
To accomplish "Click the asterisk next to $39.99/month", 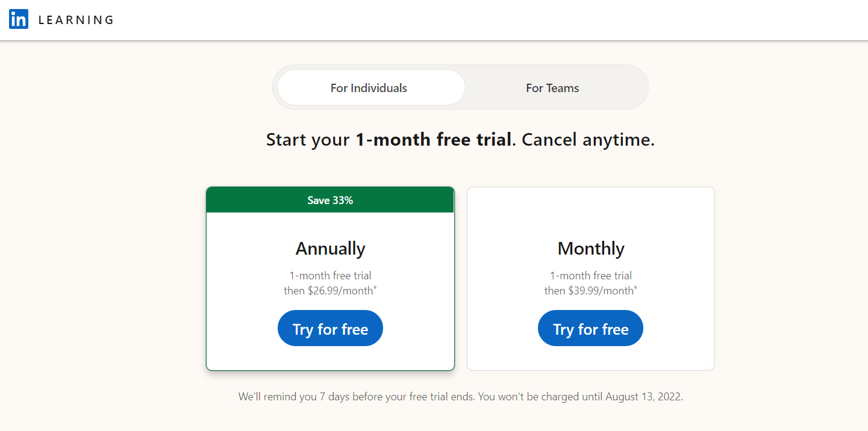I will point(635,287).
